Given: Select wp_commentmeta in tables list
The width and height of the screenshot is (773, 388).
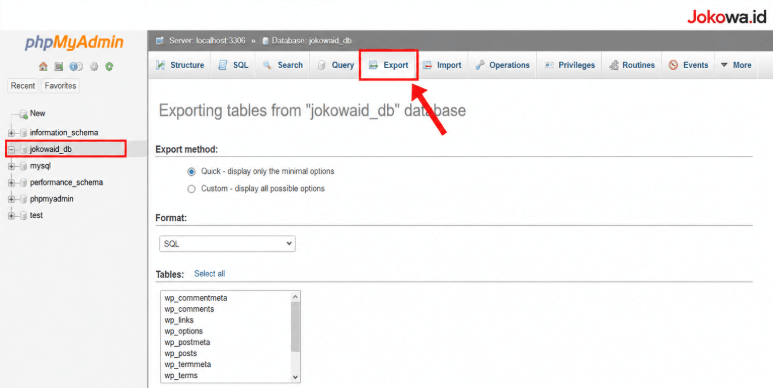Looking at the screenshot, I should [x=196, y=298].
